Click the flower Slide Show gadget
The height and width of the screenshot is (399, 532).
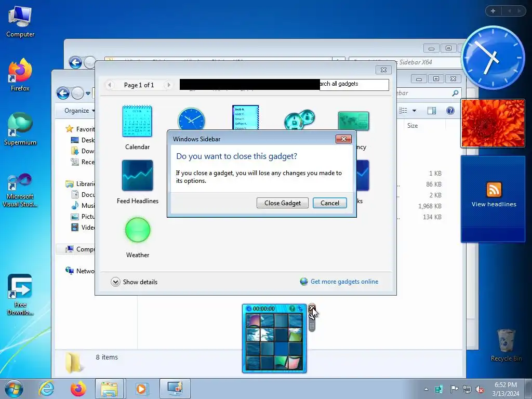pos(493,123)
